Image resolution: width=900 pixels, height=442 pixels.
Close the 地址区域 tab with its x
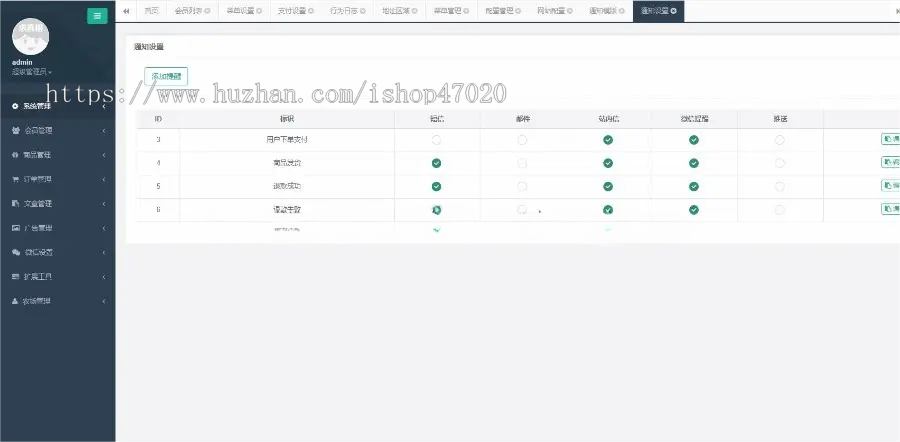pyautogui.click(x=414, y=11)
